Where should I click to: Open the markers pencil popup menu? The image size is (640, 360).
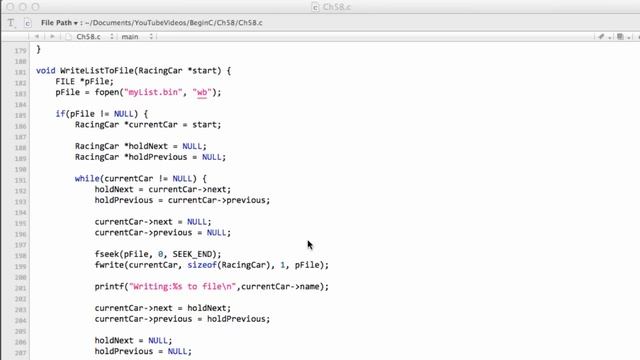(x=604, y=37)
